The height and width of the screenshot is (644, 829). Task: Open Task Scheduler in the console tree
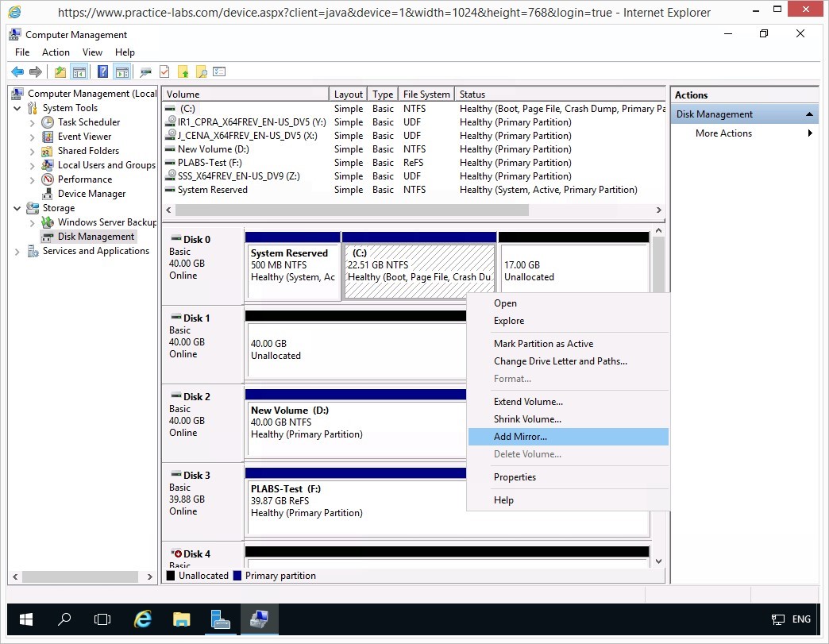pyautogui.click(x=89, y=122)
